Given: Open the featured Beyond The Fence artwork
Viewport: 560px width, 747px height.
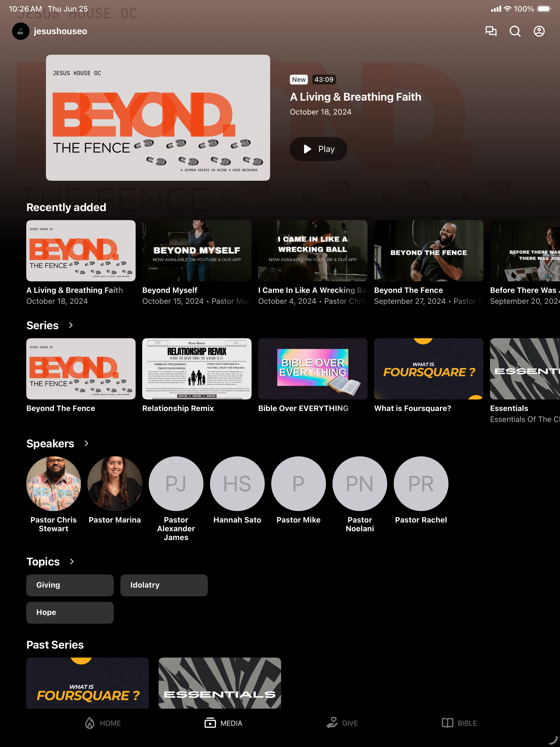Looking at the screenshot, I should point(158,118).
